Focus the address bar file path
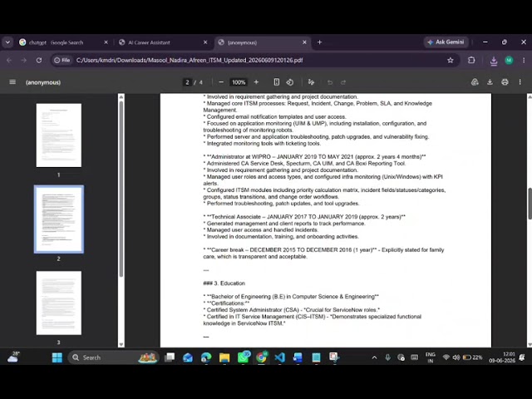This screenshot has width=532, height=399. tap(190, 61)
